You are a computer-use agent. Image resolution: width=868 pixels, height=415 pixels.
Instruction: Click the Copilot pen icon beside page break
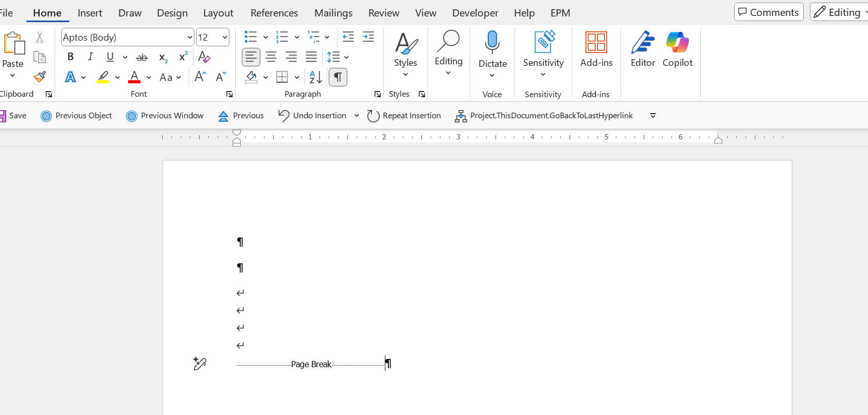(x=200, y=364)
